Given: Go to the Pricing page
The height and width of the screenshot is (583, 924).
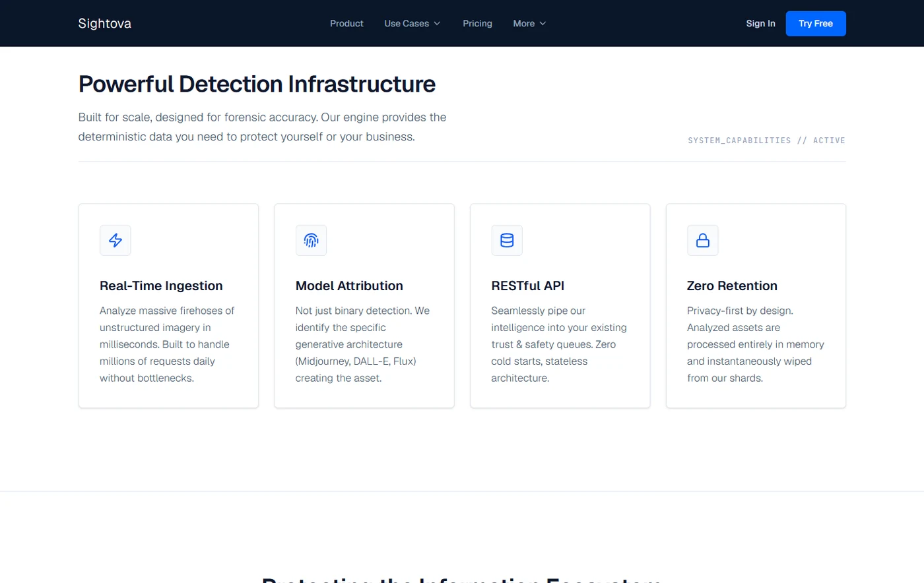Looking at the screenshot, I should [477, 24].
